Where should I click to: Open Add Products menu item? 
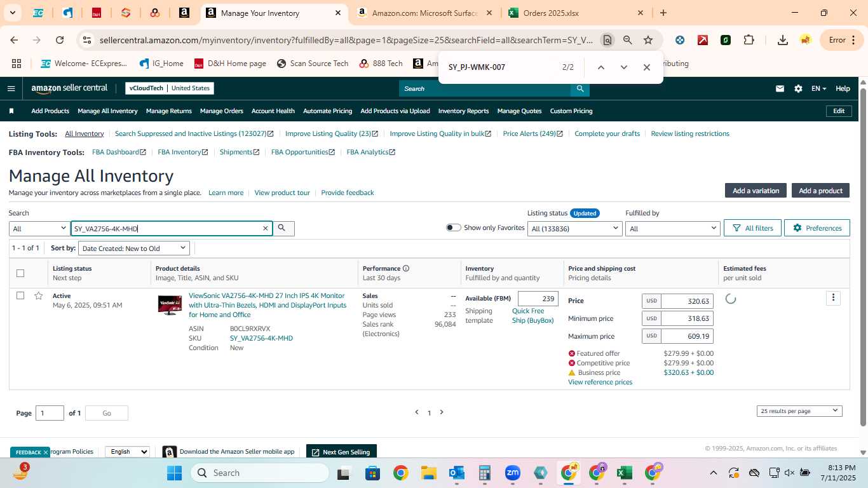(50, 111)
